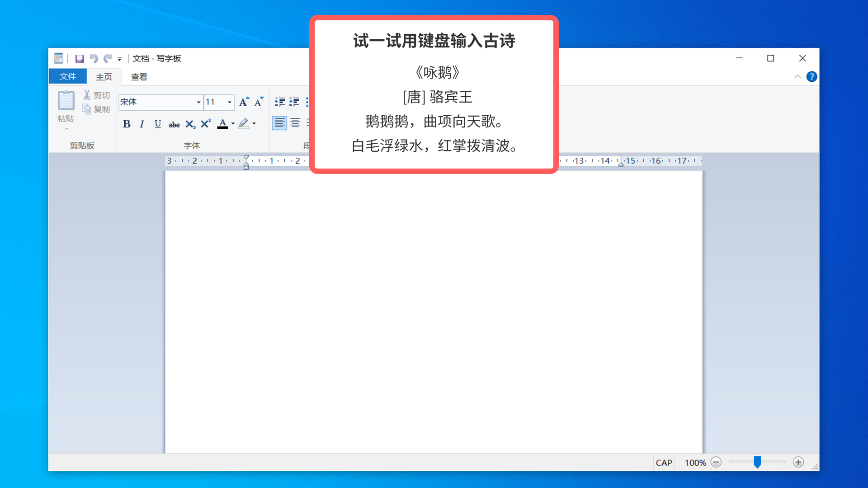Open the 宋体 font family dropdown
Image resolution: width=868 pixels, height=488 pixels.
click(x=198, y=102)
